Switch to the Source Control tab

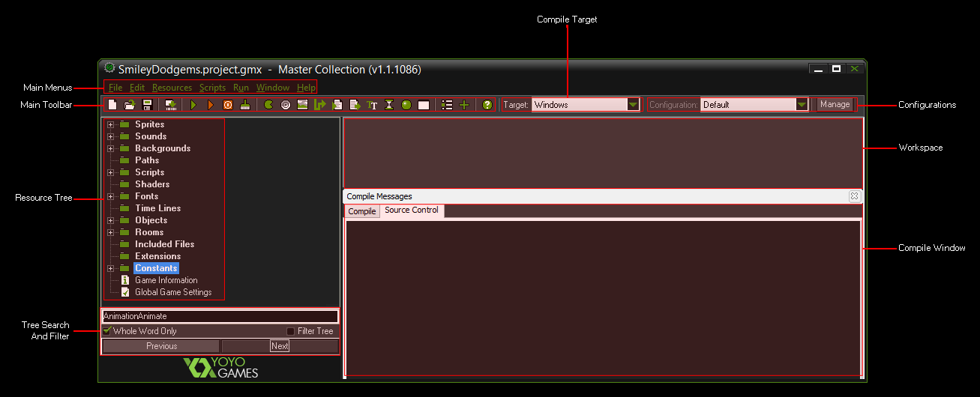[412, 210]
